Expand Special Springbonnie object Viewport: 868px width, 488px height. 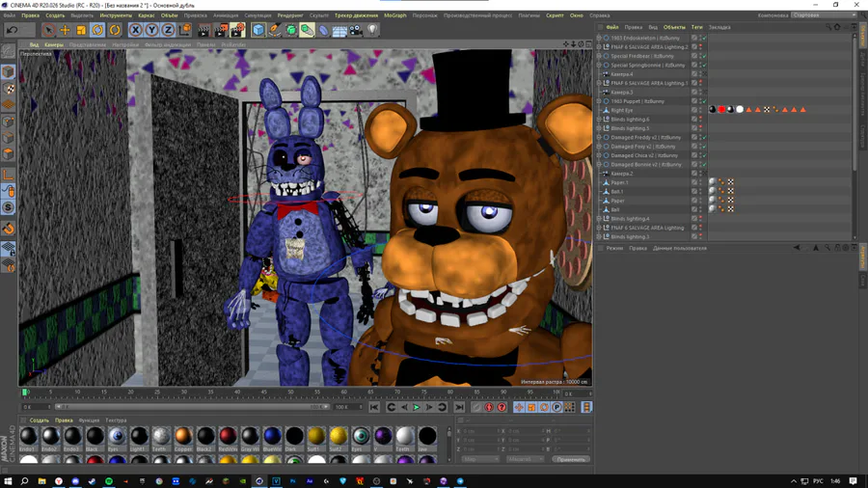598,66
